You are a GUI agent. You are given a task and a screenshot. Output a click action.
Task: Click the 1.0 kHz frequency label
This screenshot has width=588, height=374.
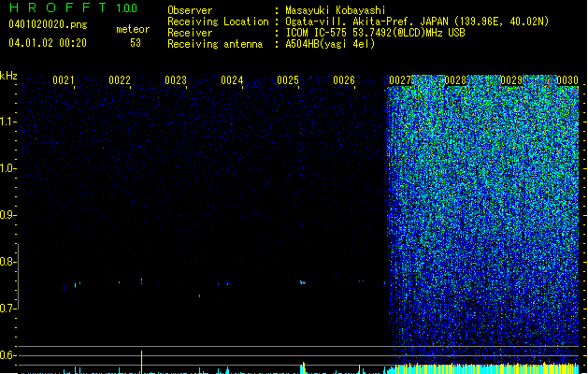7,168
